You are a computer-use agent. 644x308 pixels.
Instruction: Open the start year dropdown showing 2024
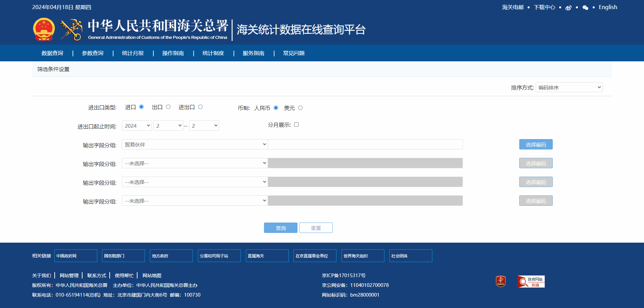click(137, 125)
